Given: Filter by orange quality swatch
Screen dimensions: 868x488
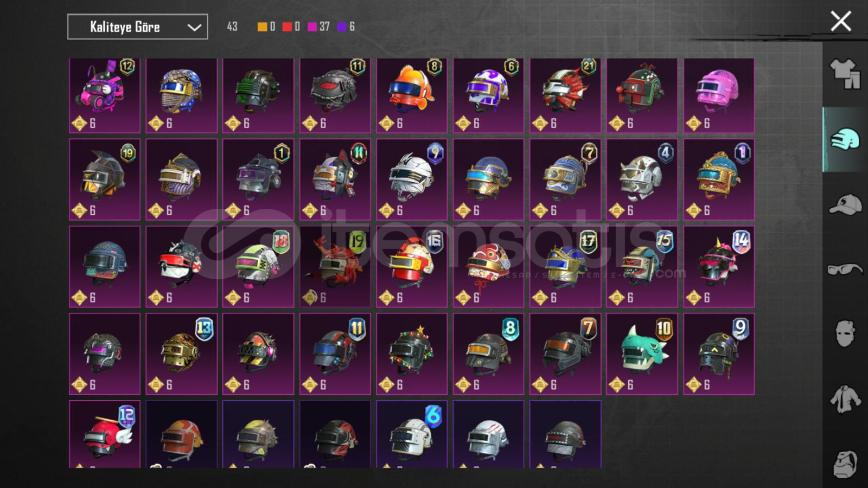Looking at the screenshot, I should click(x=262, y=27).
